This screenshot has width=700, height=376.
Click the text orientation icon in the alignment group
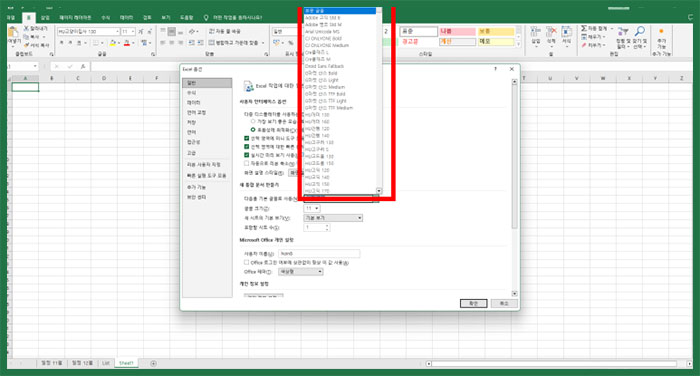[x=192, y=31]
